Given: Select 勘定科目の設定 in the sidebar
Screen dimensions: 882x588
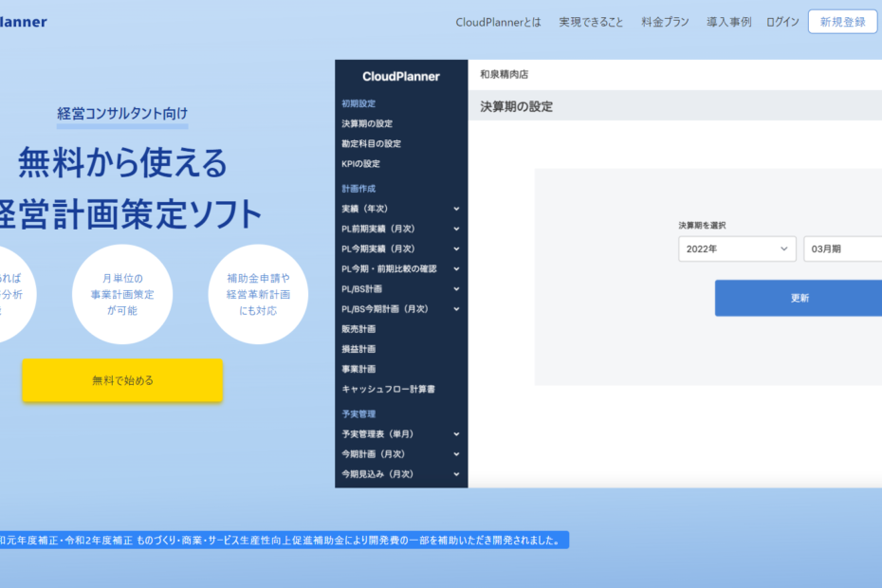Looking at the screenshot, I should tap(371, 144).
